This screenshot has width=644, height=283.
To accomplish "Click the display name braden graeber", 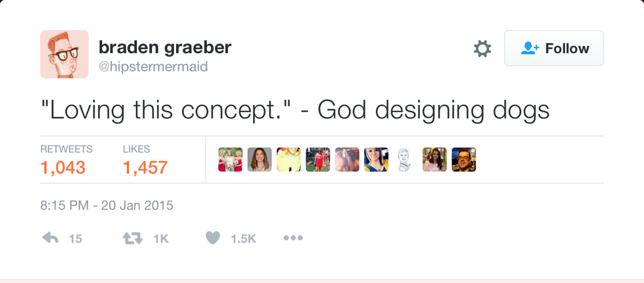I will point(164,47).
